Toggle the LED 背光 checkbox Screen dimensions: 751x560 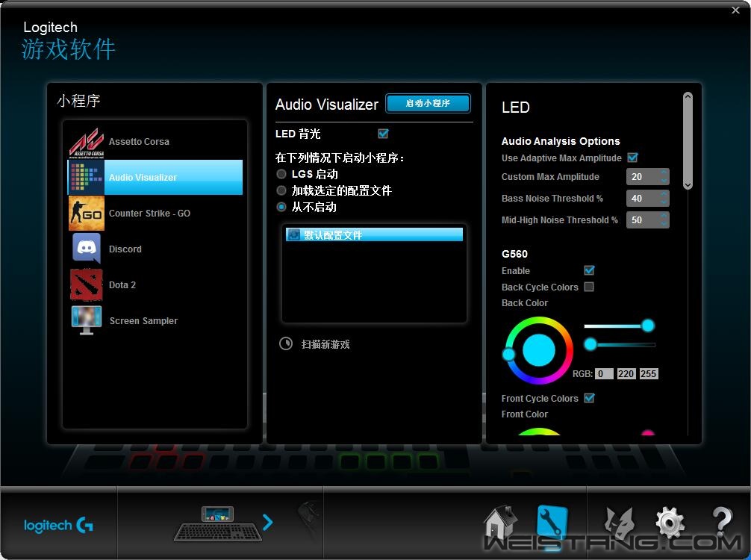(383, 134)
